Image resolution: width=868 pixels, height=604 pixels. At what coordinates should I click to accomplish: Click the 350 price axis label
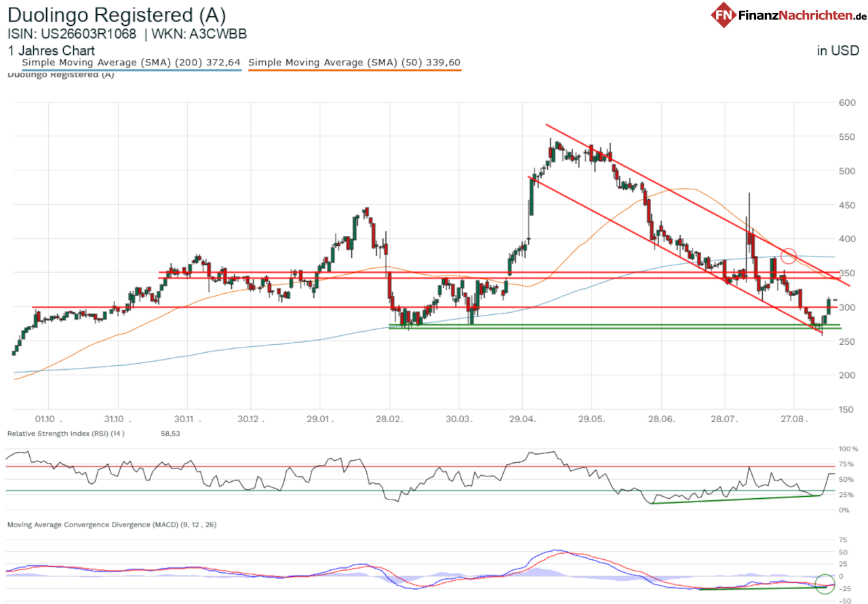(846, 273)
